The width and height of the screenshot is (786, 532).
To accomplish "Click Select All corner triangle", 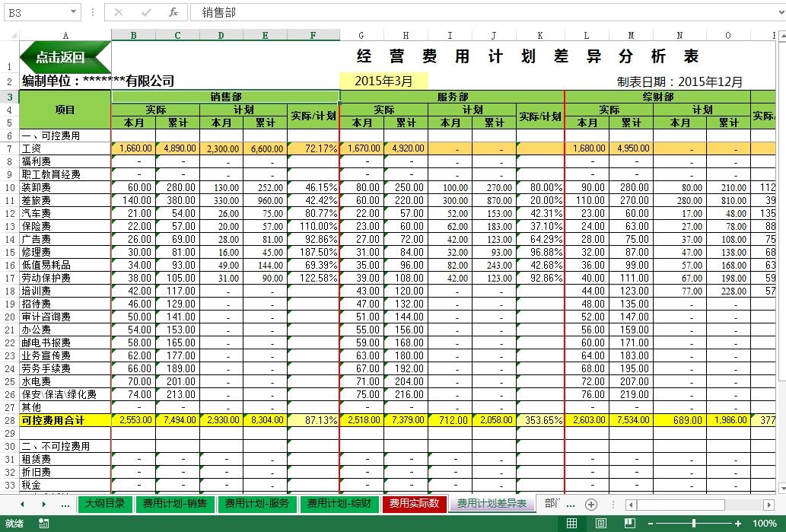I will (x=10, y=35).
